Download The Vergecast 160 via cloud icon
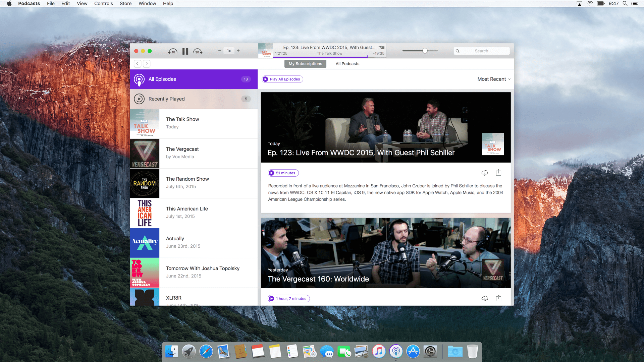This screenshot has height=362, width=644. tap(485, 298)
